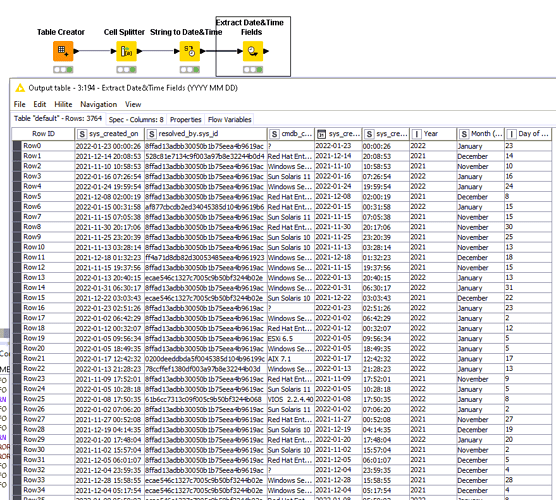The image size is (556, 500).
Task: Select Row21 row header
Action: coord(43,359)
